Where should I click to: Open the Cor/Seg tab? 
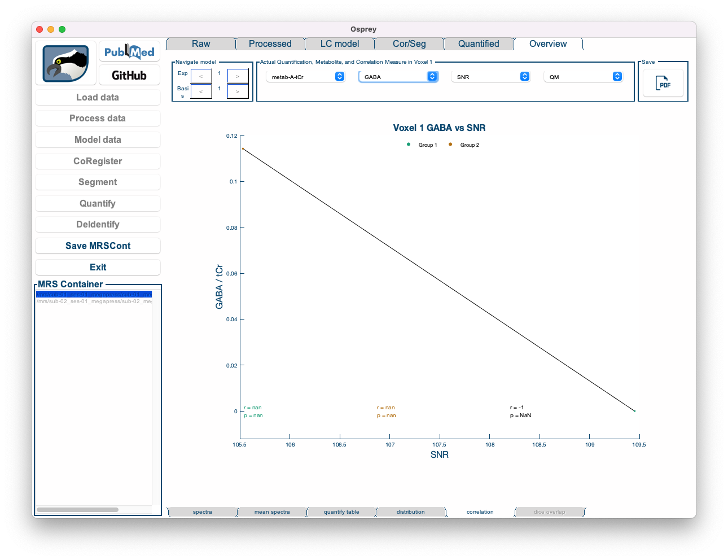point(409,44)
